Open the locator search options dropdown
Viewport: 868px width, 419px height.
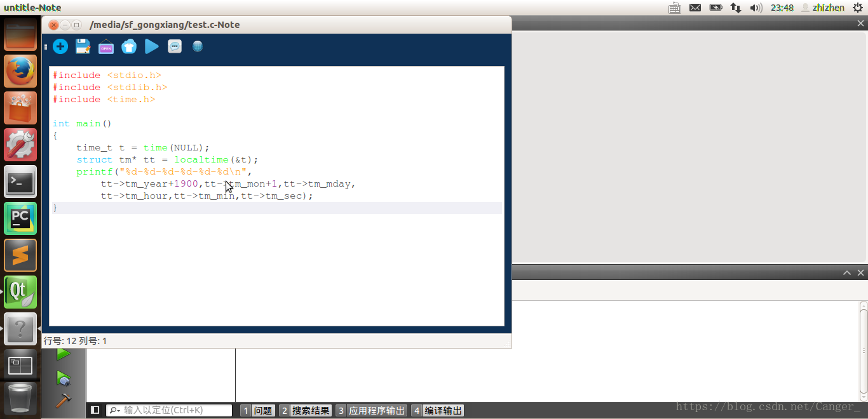[115, 411]
